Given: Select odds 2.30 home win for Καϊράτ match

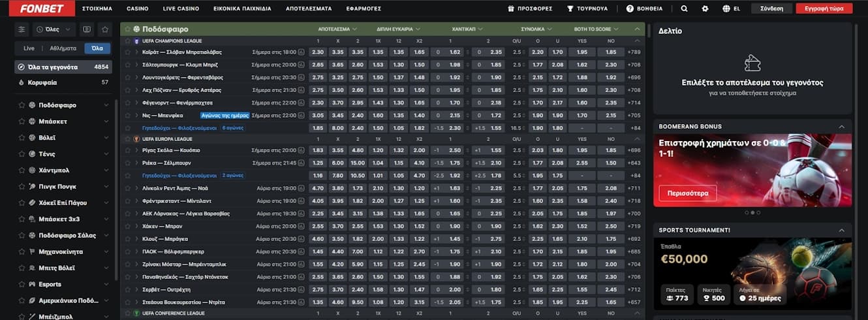Looking at the screenshot, I should (x=318, y=52).
